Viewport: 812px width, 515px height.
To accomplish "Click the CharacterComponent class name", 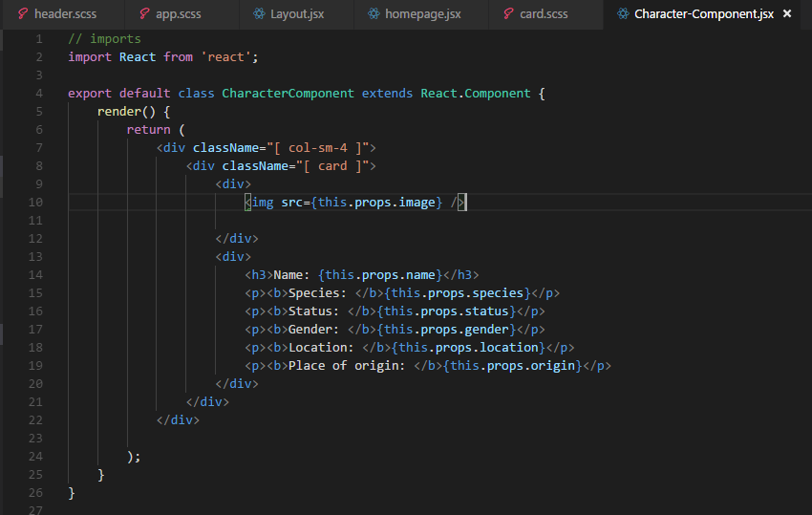I will (x=288, y=94).
